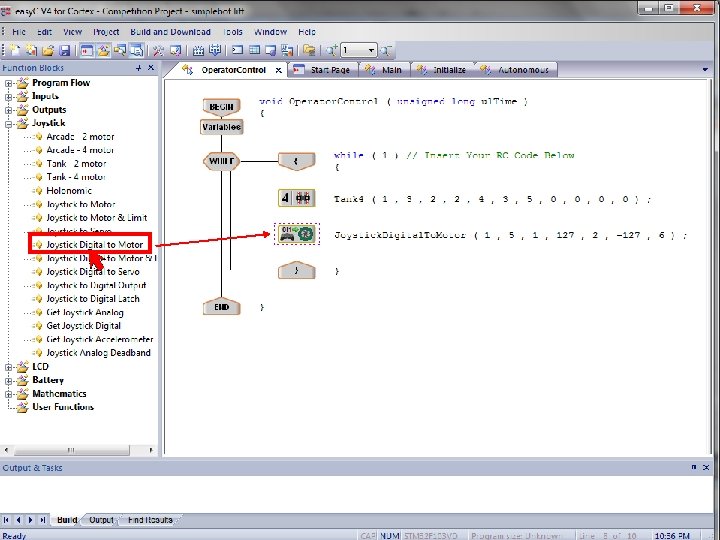Close the Output & Tasks panel
Viewport: 720px width, 540px height.
[x=706, y=467]
